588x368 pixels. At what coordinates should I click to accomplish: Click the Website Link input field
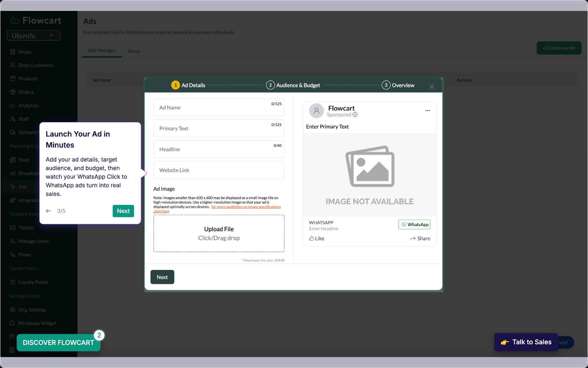click(219, 170)
